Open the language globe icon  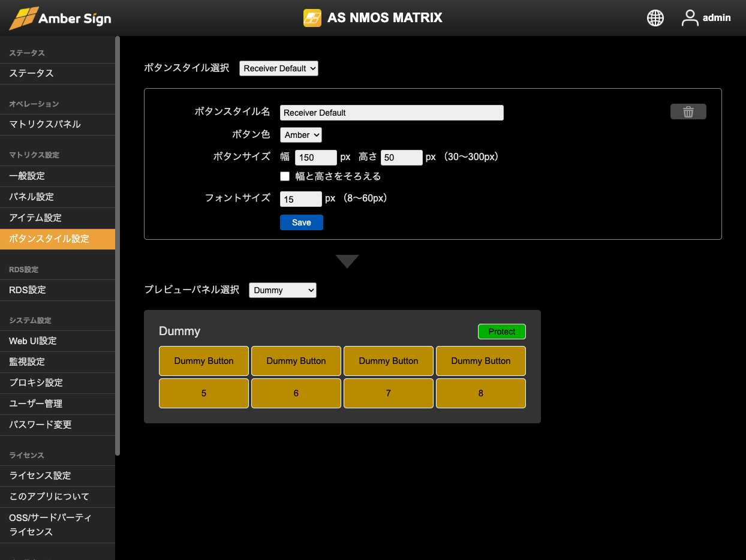(x=655, y=18)
